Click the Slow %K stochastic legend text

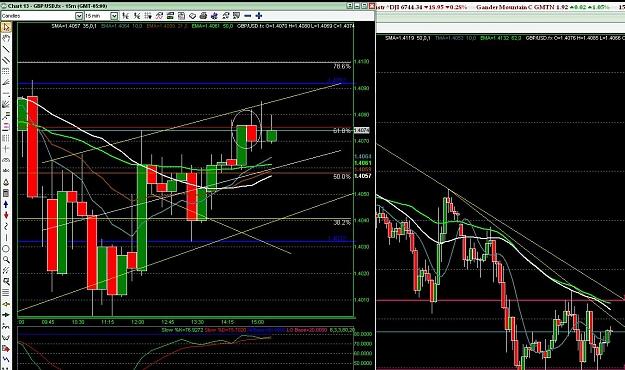click(x=183, y=330)
